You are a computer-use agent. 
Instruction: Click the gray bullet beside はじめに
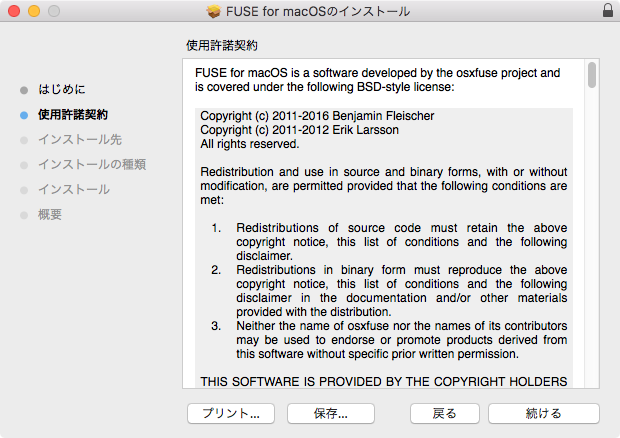tap(24, 90)
